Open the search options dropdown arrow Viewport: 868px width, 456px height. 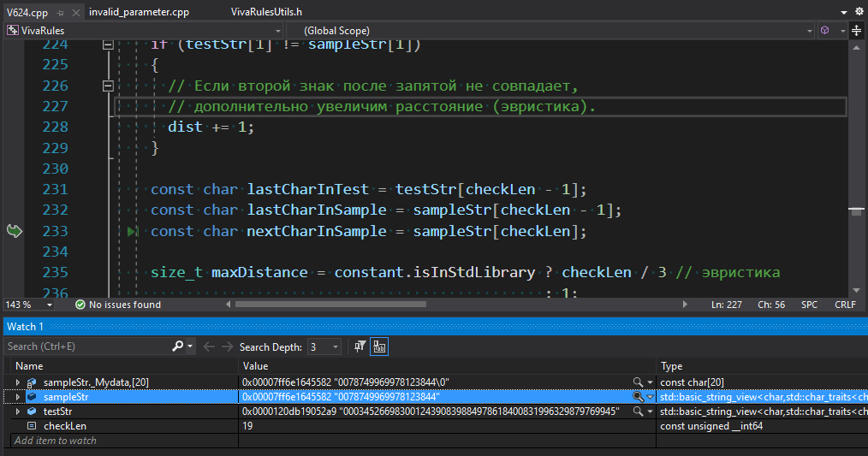point(190,346)
